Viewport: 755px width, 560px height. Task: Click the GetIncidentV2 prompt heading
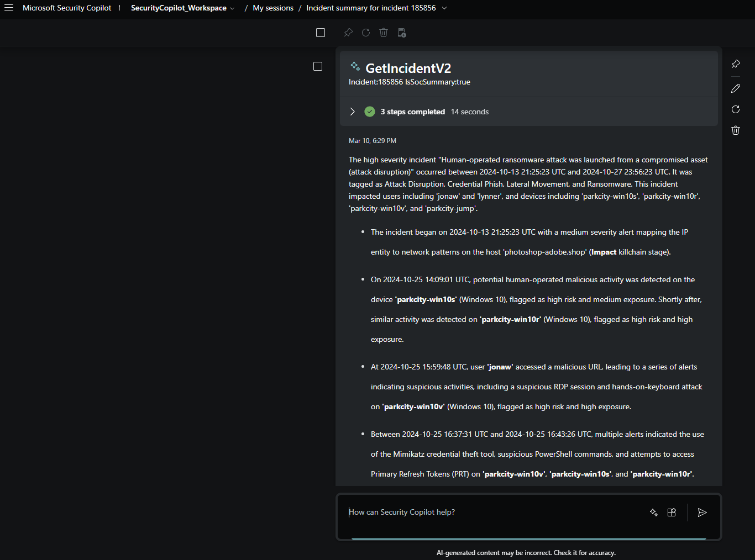[408, 68]
